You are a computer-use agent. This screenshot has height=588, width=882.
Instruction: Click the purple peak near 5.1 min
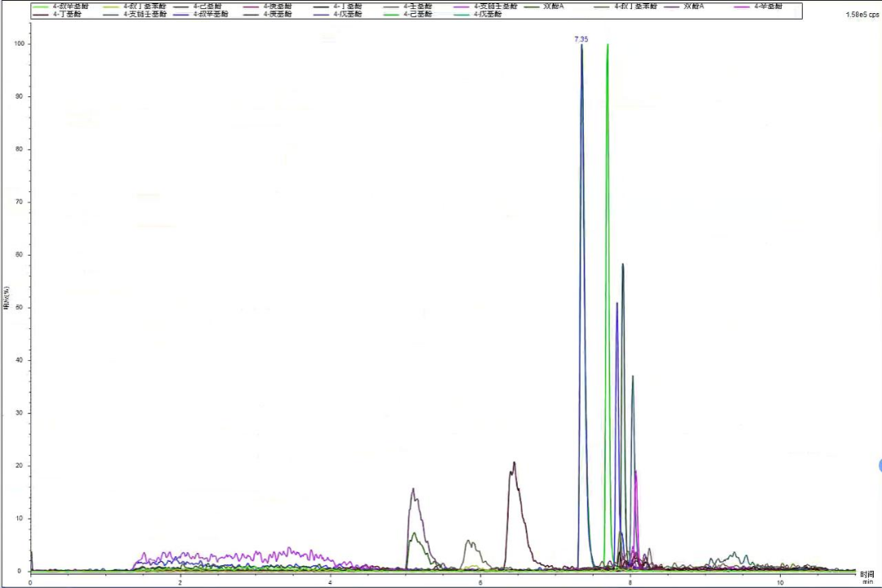[x=413, y=490]
